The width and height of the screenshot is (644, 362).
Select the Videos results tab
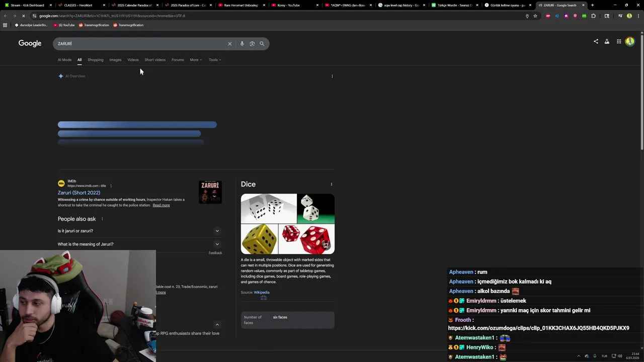(x=133, y=60)
